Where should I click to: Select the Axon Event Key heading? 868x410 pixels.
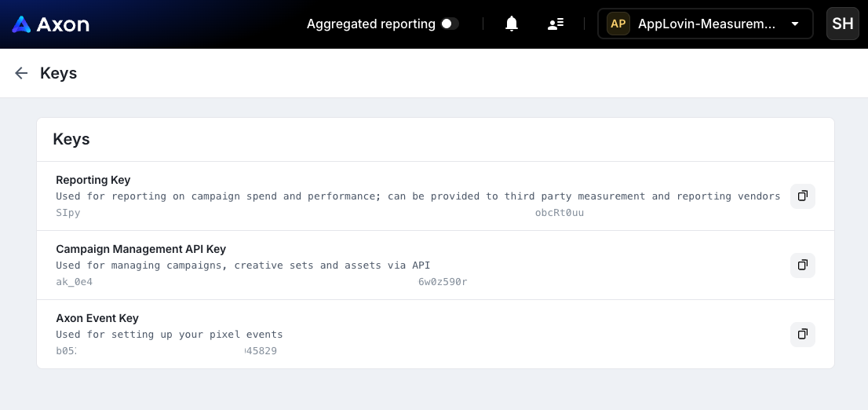click(97, 318)
